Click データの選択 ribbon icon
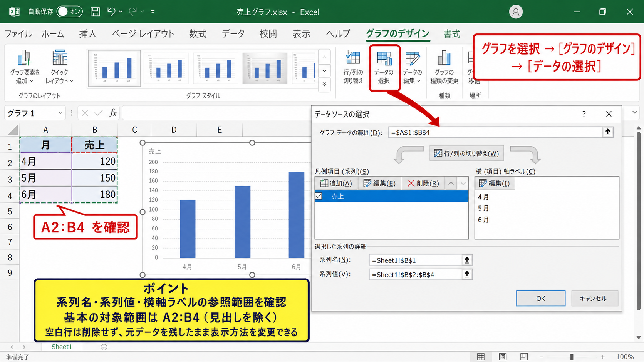 pyautogui.click(x=384, y=67)
